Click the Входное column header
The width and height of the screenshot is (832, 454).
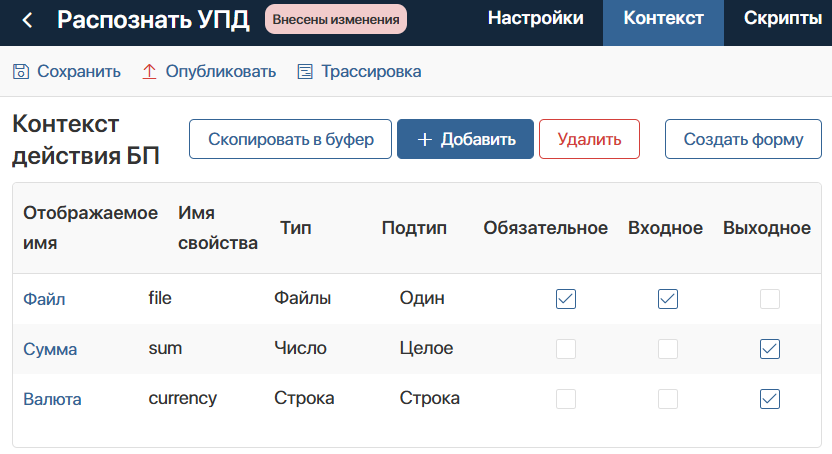pos(665,228)
